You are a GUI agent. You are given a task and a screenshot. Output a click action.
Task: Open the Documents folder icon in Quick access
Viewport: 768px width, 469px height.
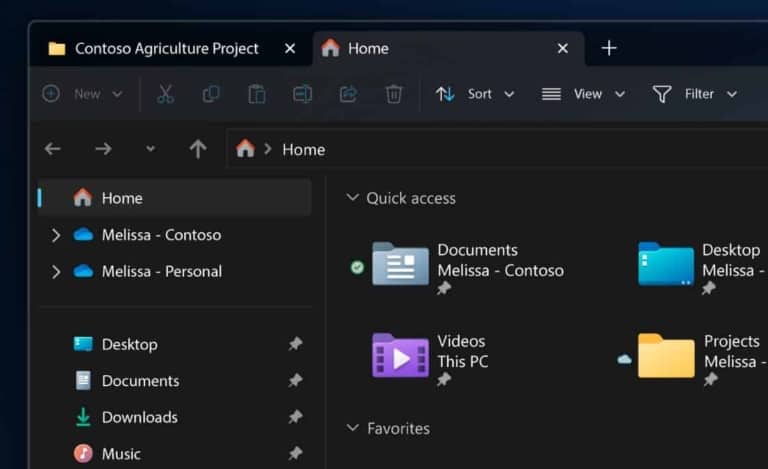tap(400, 263)
